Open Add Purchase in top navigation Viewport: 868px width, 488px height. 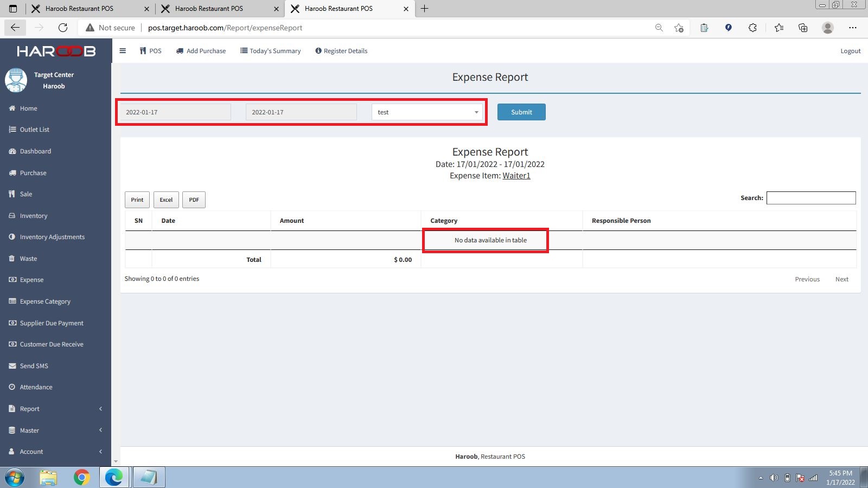pyautogui.click(x=201, y=51)
